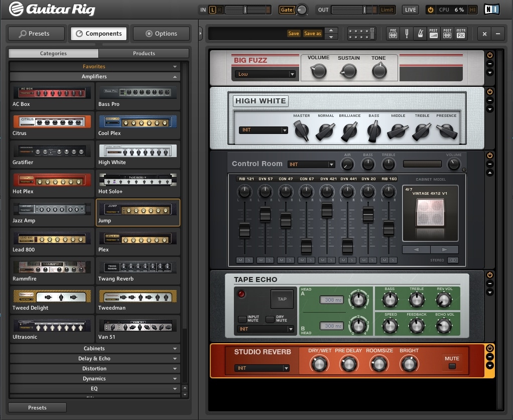
Task: Toggle the HI quality button
Action: [x=472, y=10]
